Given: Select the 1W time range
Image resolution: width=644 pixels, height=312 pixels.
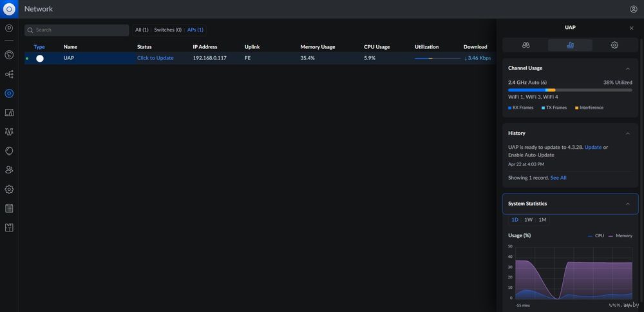Looking at the screenshot, I should tap(528, 220).
